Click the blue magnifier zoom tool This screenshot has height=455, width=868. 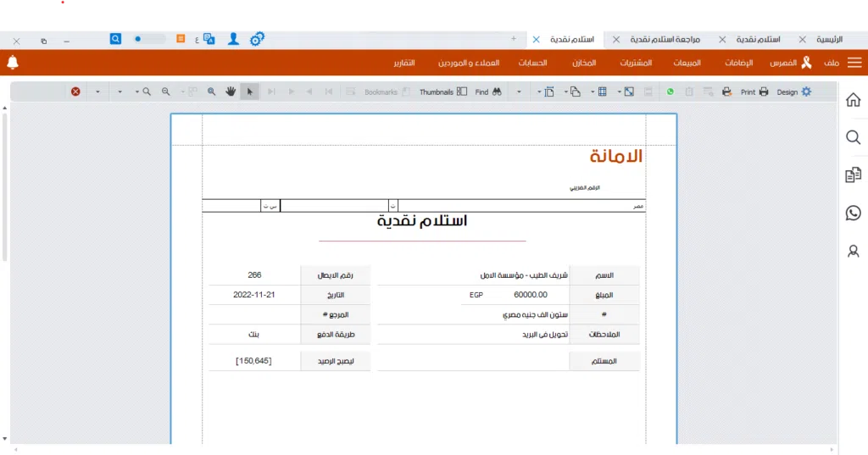pos(211,92)
